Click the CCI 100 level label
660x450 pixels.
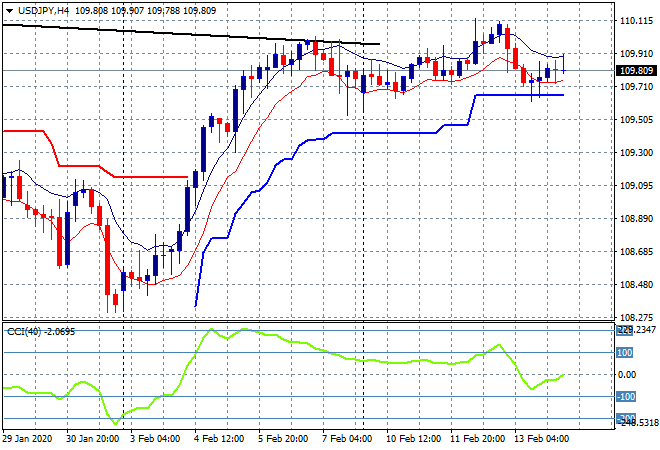[624, 353]
